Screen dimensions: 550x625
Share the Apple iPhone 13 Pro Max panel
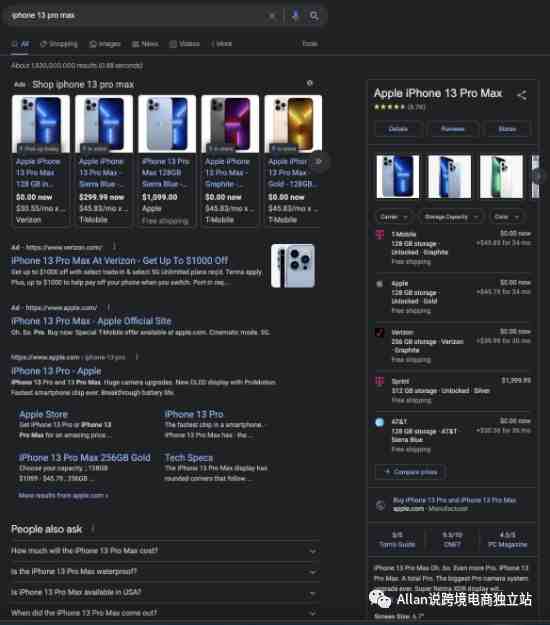click(521, 95)
